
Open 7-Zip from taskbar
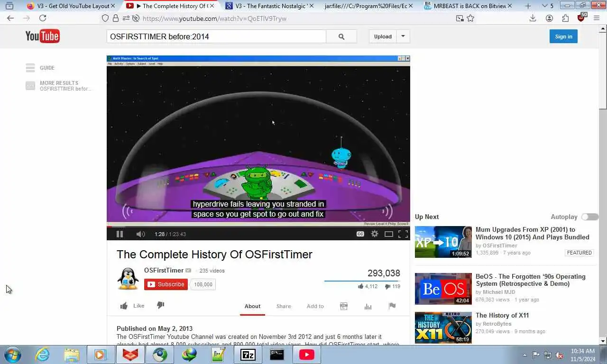[x=248, y=355]
